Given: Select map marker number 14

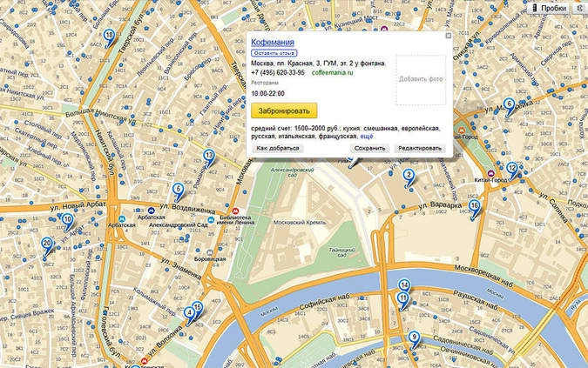Looking at the screenshot, I should pyautogui.click(x=404, y=285).
